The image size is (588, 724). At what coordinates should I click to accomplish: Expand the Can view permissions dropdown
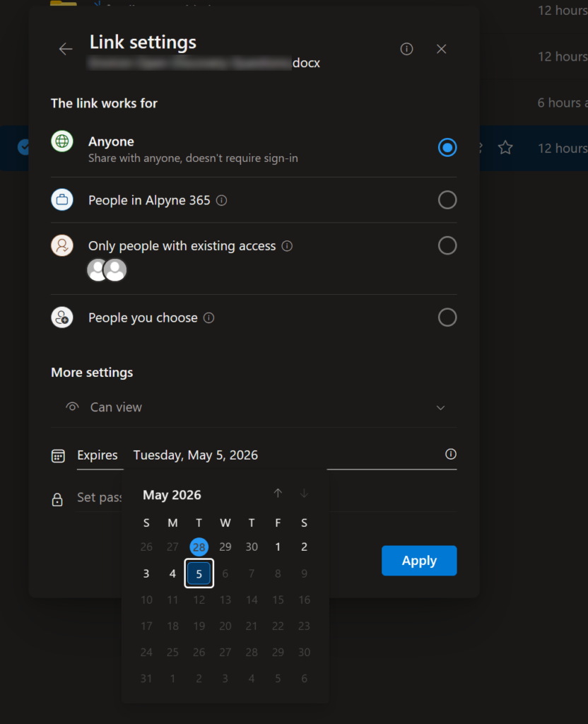click(440, 408)
